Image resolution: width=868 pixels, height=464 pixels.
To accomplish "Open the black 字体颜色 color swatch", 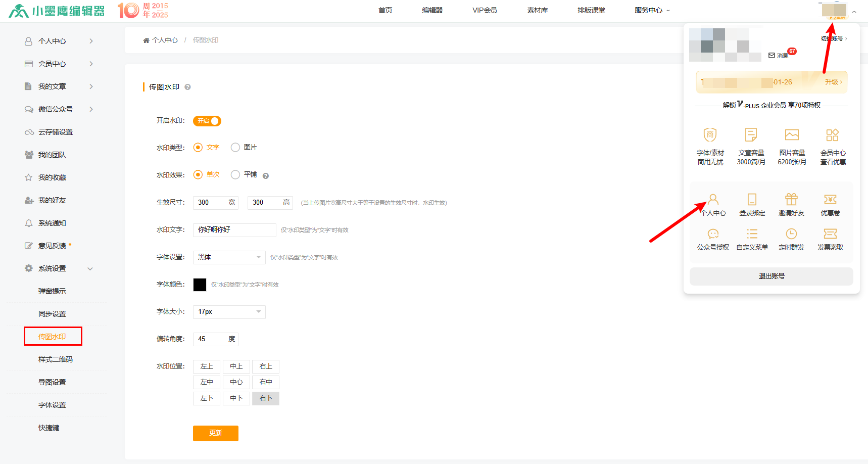I will coord(200,285).
